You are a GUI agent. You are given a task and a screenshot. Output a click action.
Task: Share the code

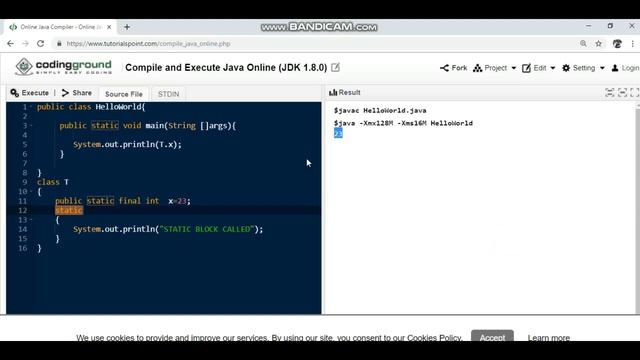77,93
